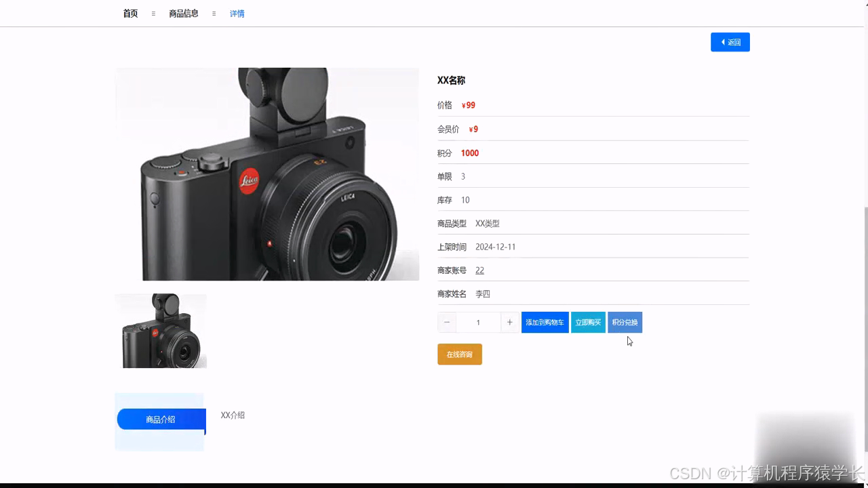Click the quantity input field showing 1
Viewport: 868px width, 488px height.
[478, 322]
